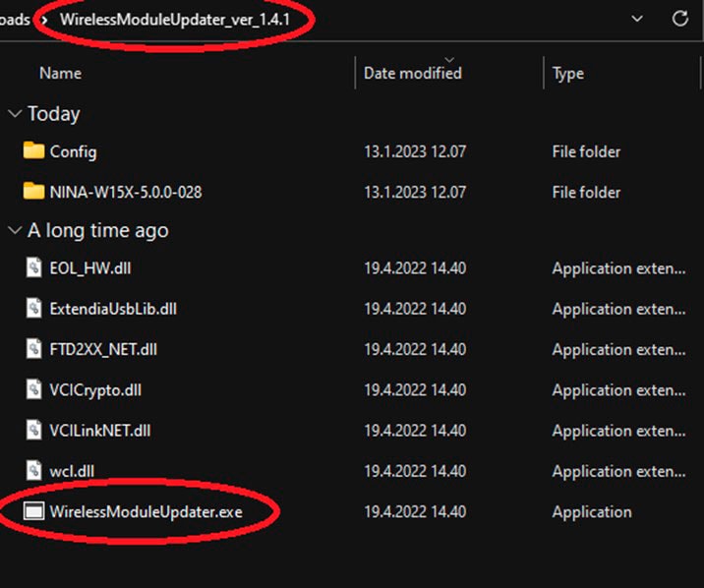Select the wcl.dll file name
This screenshot has width=704, height=588.
(72, 471)
